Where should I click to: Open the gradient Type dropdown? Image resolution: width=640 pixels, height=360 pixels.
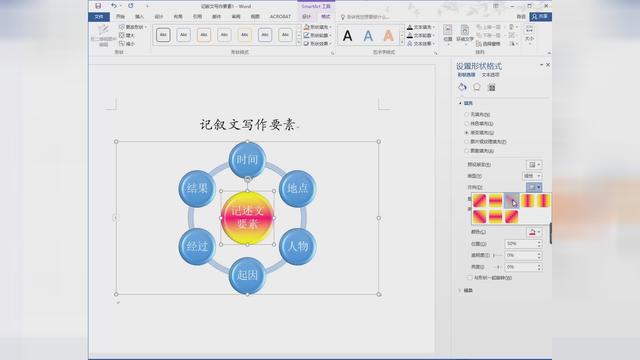pos(532,176)
